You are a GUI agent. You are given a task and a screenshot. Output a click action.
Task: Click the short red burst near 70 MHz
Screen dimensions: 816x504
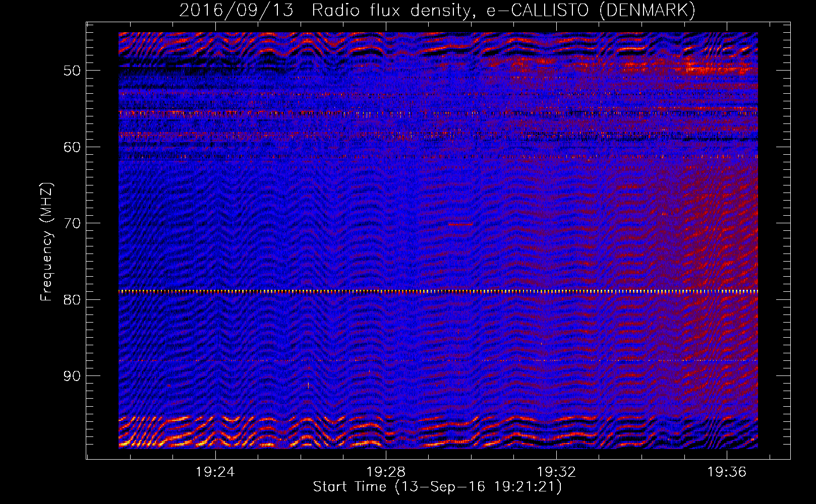(x=461, y=224)
